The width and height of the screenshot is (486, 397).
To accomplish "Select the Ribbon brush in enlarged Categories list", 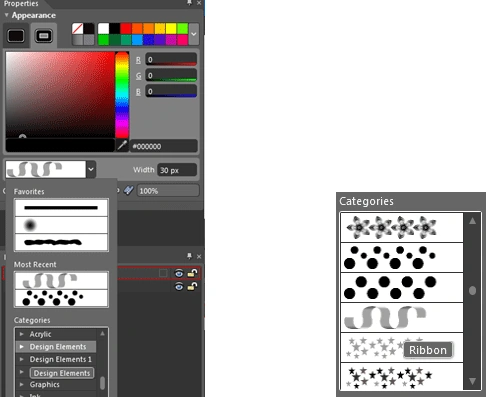I will tap(402, 318).
